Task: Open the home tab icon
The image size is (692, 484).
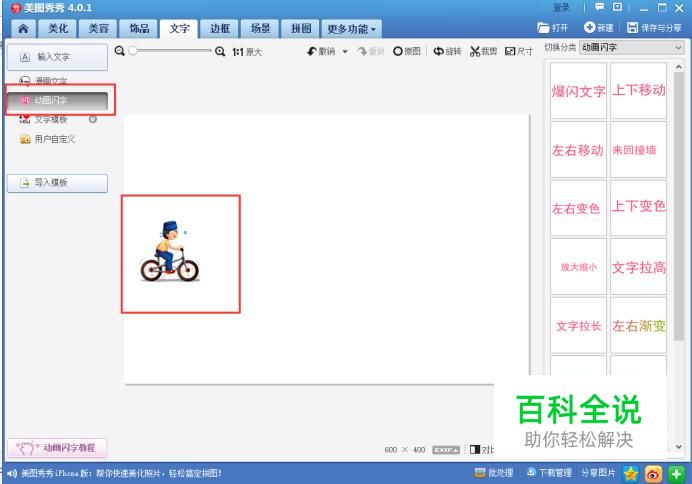Action: [23, 29]
